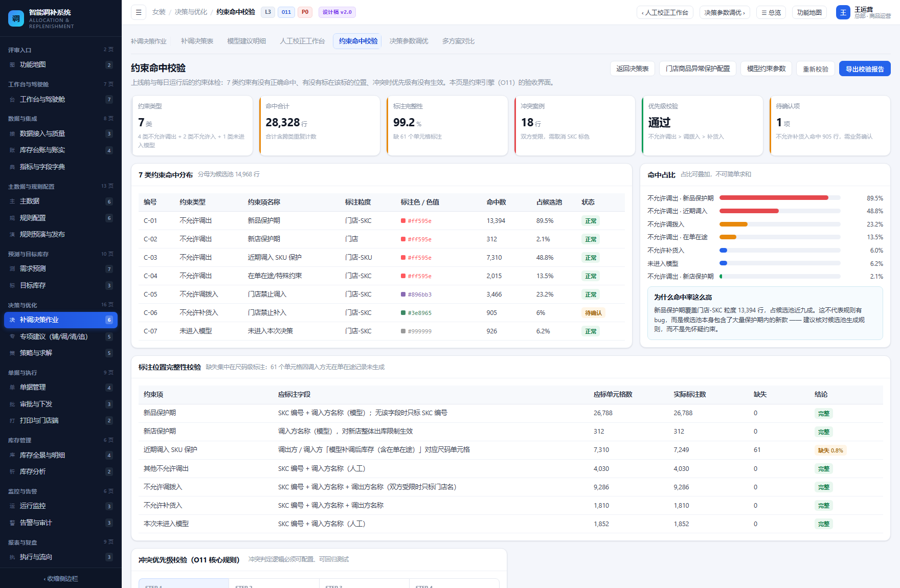The height and width of the screenshot is (588, 900).
Task: Click the icon beside 库存分析
Action: [12, 472]
